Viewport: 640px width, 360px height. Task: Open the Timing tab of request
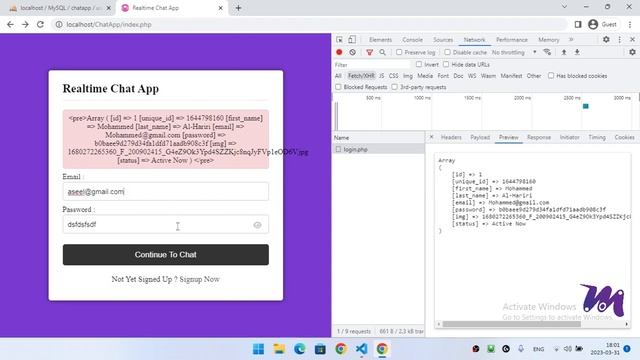pos(597,138)
